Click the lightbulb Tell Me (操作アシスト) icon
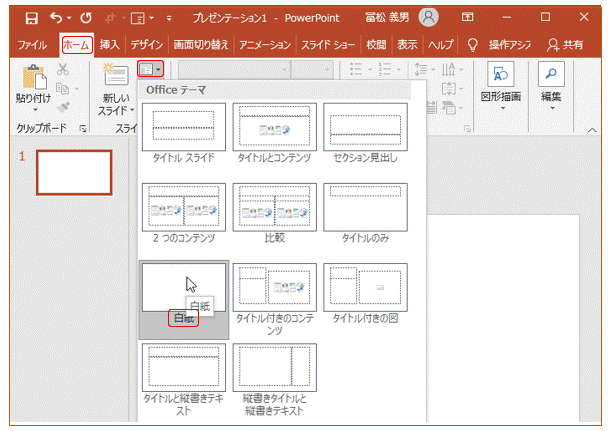This screenshot has width=613, height=431. click(472, 45)
